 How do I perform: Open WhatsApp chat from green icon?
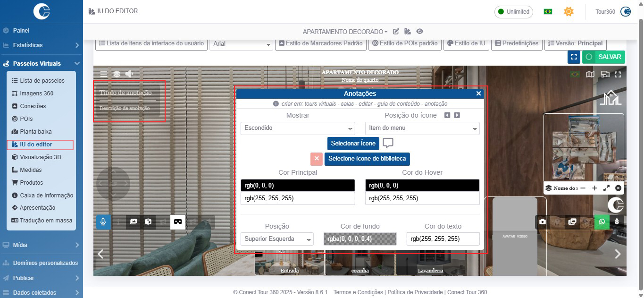(x=602, y=221)
